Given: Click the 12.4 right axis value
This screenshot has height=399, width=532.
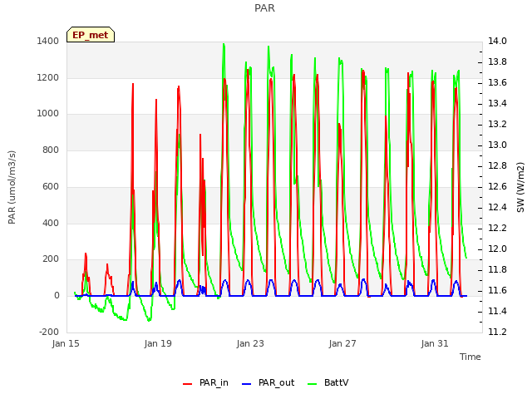Looking at the screenshot, I should (x=497, y=207).
